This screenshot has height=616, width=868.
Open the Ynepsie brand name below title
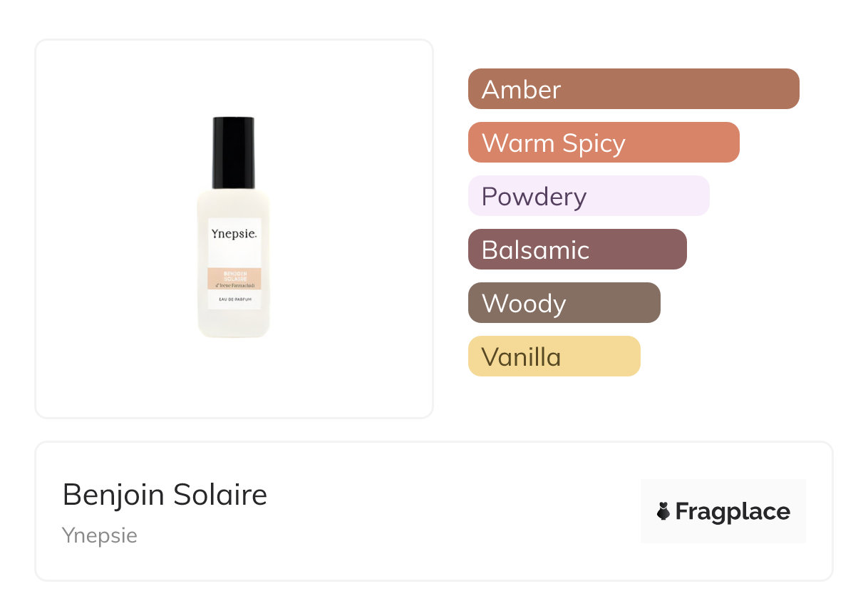[x=100, y=535]
